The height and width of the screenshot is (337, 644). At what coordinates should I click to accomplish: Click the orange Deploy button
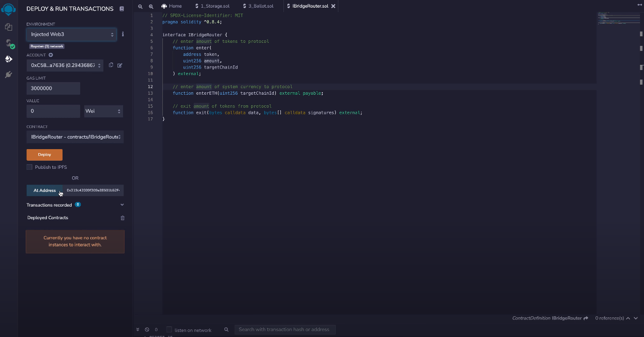tap(44, 155)
